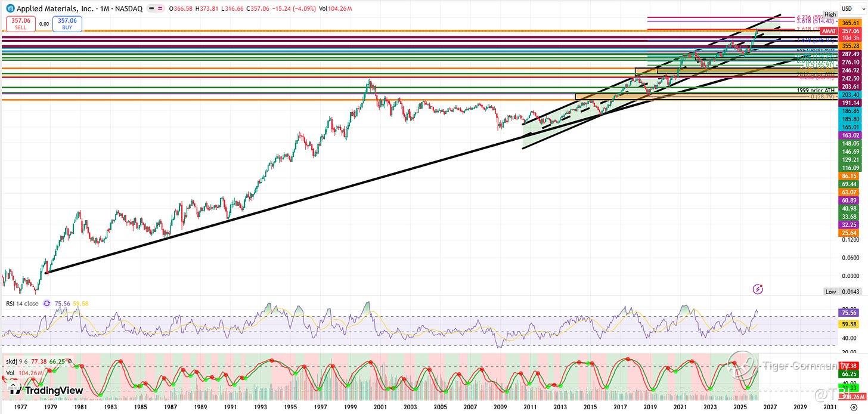The image size is (868, 414).
Task: Click the 365.61 orange price label
Action: (x=849, y=22)
